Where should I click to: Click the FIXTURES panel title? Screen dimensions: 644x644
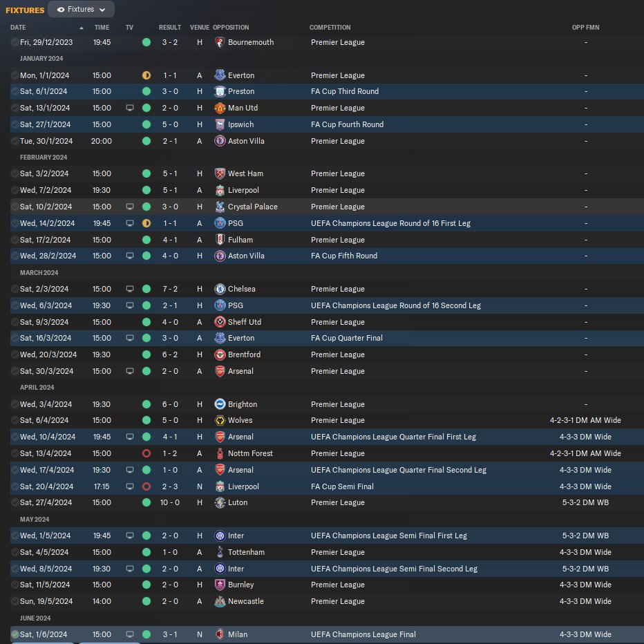click(25, 10)
